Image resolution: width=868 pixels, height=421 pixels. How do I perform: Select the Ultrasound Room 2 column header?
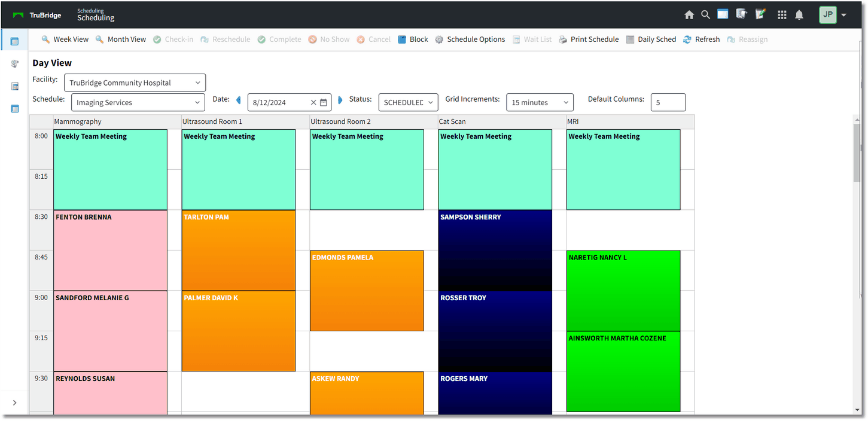[373, 121]
